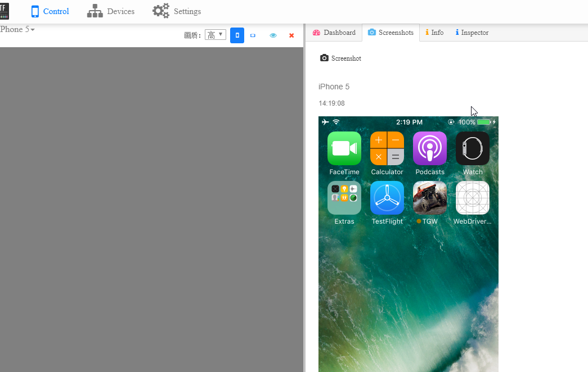
Task: Click the airplane mode status icon
Action: click(x=325, y=122)
